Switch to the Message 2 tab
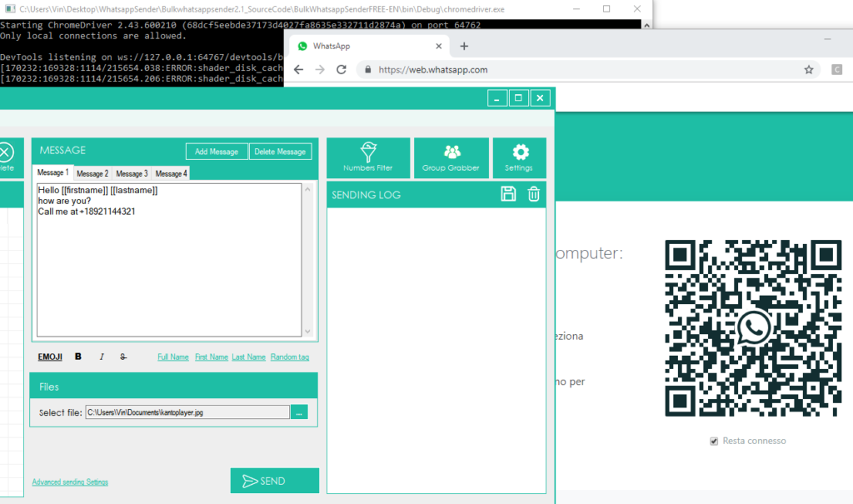This screenshot has height=504, width=853. (x=92, y=173)
